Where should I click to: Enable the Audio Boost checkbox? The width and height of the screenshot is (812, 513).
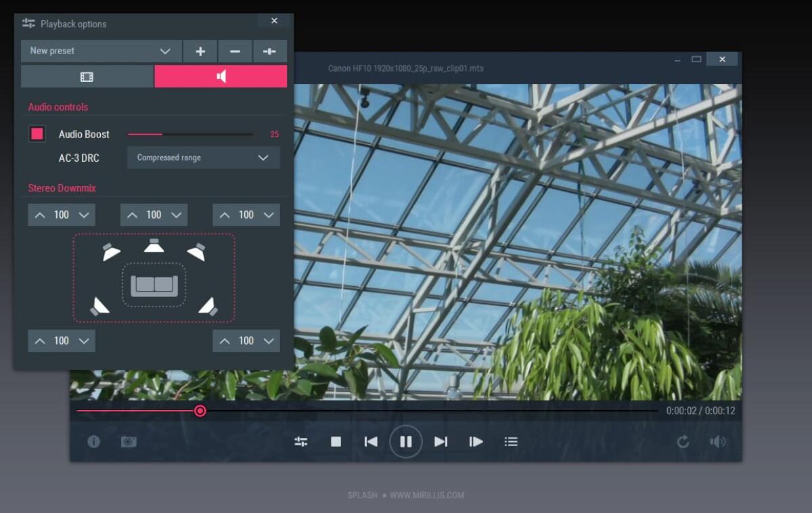pos(36,134)
